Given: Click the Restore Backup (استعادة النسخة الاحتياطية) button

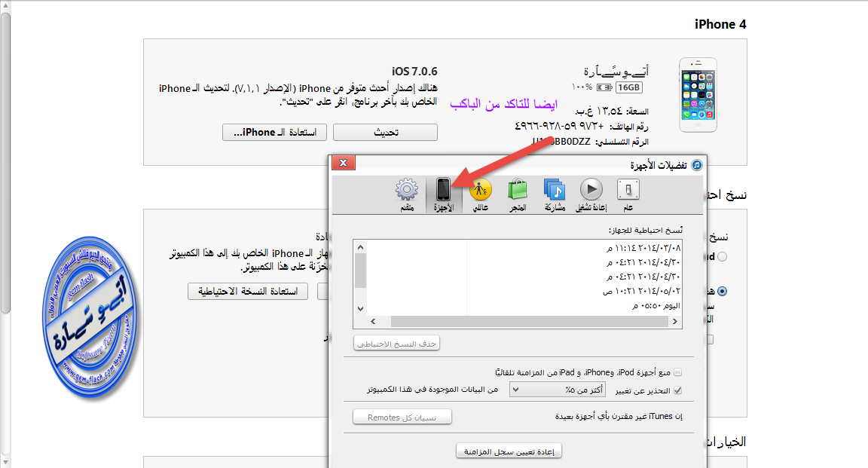Looking at the screenshot, I should tap(247, 292).
